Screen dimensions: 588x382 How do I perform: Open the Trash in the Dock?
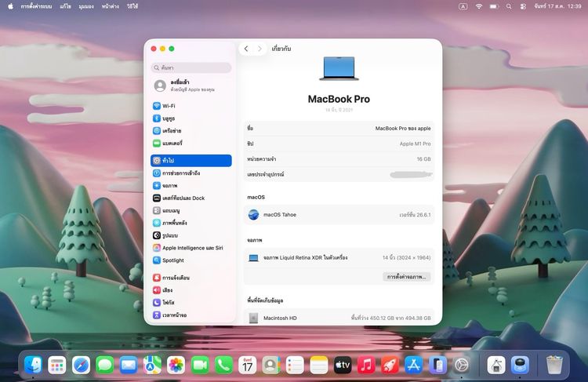[x=554, y=365]
